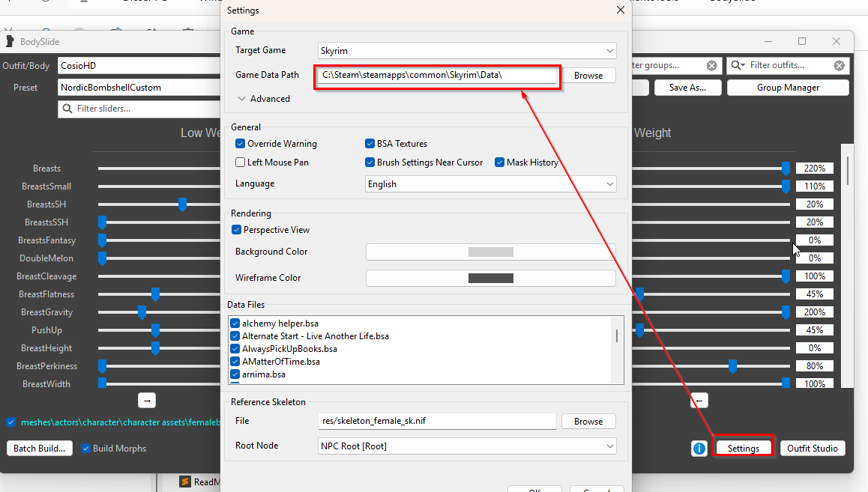Click the skeleton file path field
Screen dimensions: 868x492
pyautogui.click(x=437, y=422)
